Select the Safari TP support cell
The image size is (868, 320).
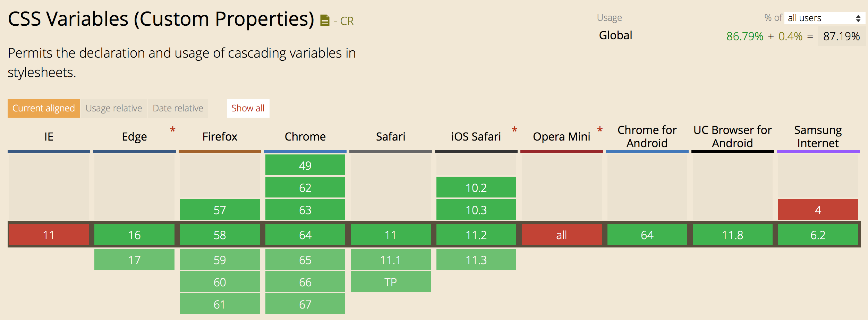[391, 282]
